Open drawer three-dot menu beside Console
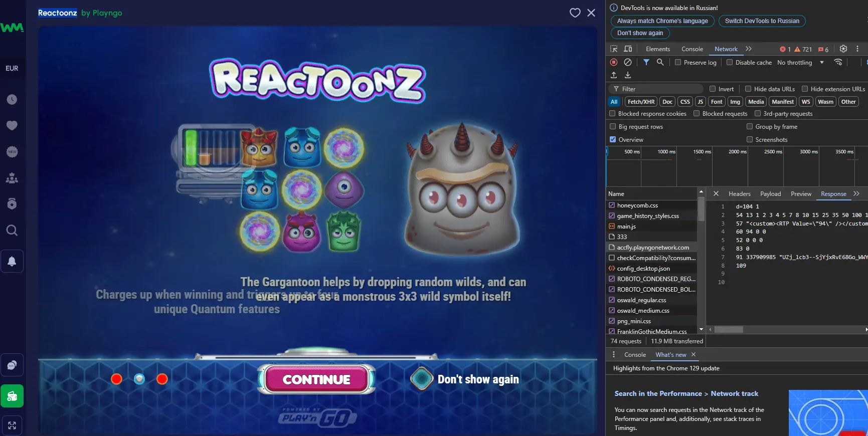868x436 pixels. click(614, 355)
